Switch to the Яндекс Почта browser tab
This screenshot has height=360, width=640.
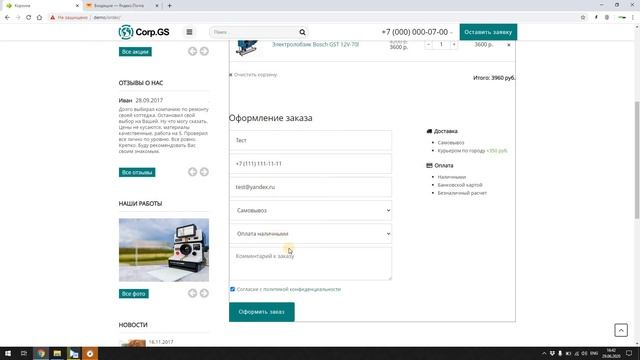(121, 6)
